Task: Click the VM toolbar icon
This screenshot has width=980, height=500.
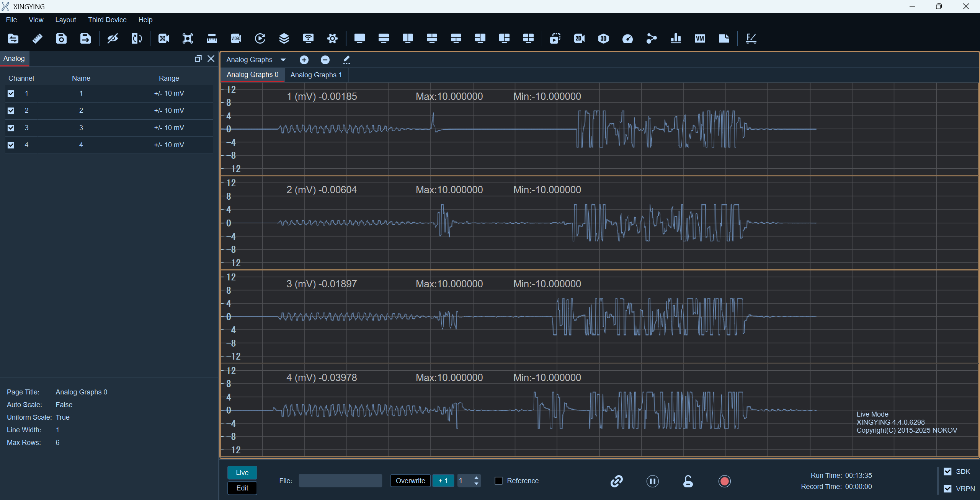Action: tap(700, 38)
